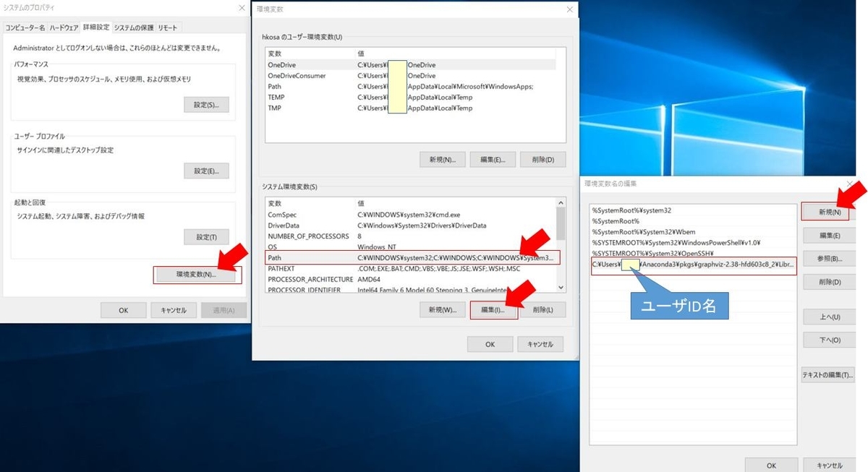The height and width of the screenshot is (472, 868).
Task: Select %SystemRoot%¥system32 path entry
Action: 694,210
